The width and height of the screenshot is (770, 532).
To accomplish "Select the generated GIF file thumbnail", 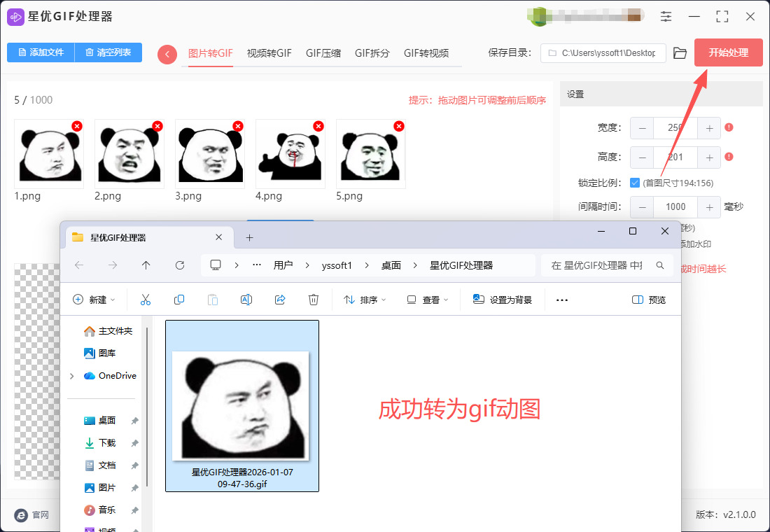I will pos(242,406).
